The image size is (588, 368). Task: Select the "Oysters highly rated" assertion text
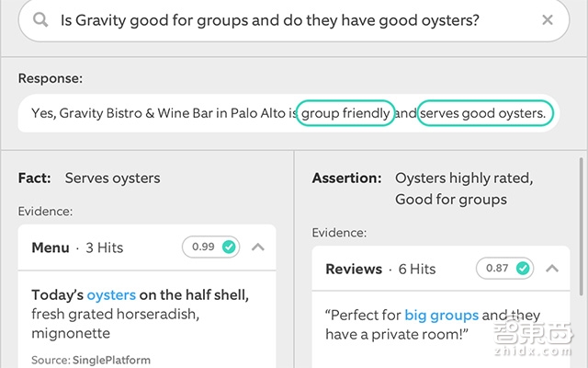point(463,178)
